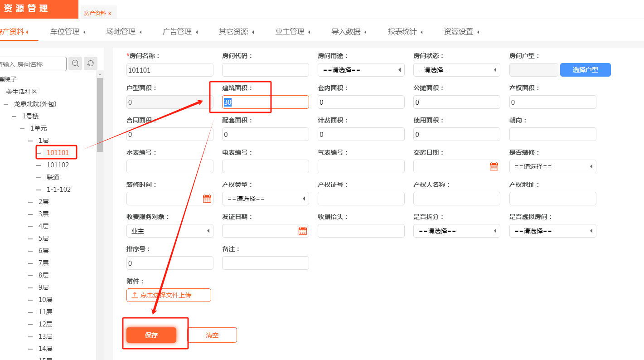Open the 装修时间 calendar picker icon

tap(207, 199)
